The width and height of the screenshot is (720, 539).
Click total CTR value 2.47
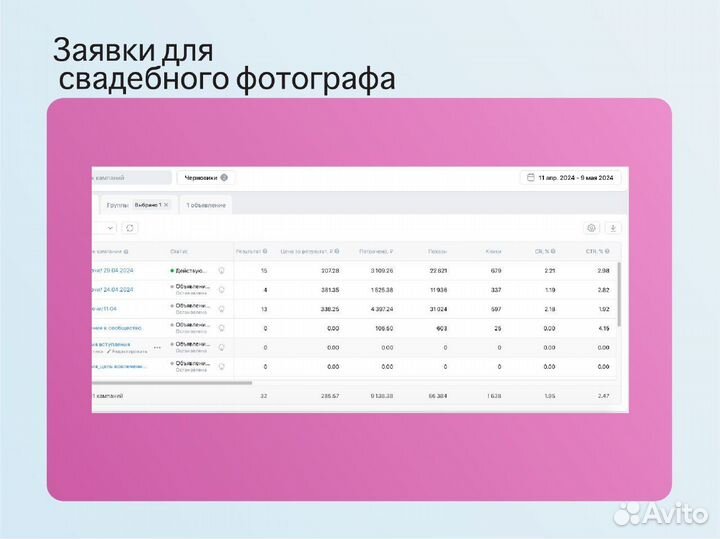[604, 396]
